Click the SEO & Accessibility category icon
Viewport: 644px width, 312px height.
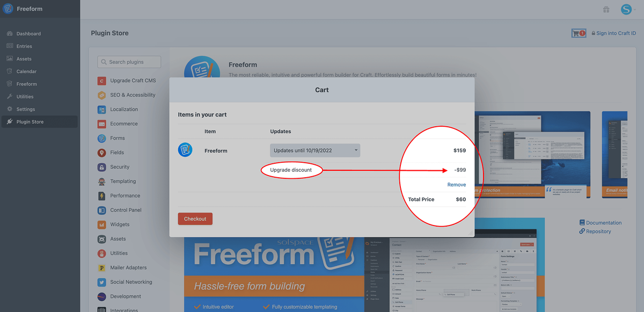click(101, 95)
